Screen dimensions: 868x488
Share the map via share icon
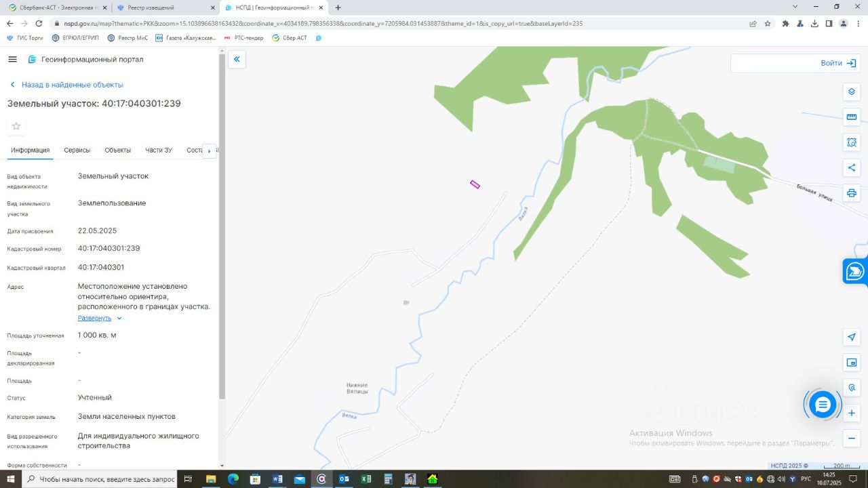click(852, 167)
